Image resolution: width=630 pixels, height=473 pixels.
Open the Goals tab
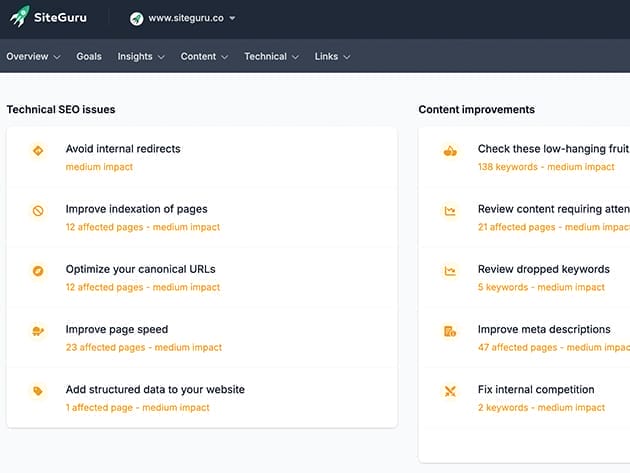[89, 57]
